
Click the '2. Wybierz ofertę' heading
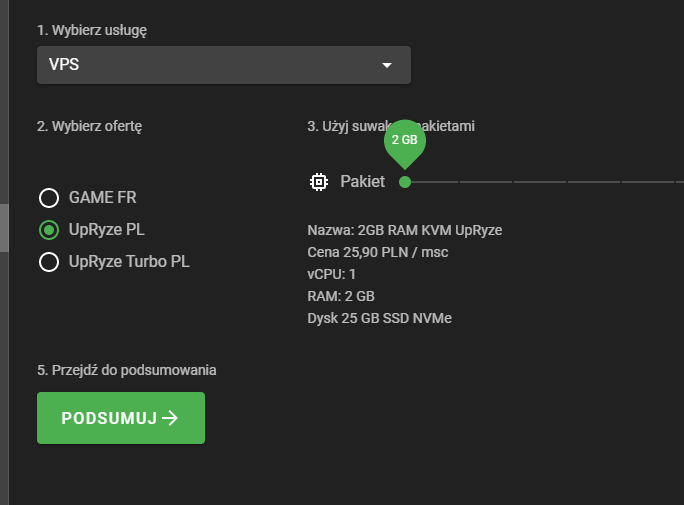(x=90, y=126)
